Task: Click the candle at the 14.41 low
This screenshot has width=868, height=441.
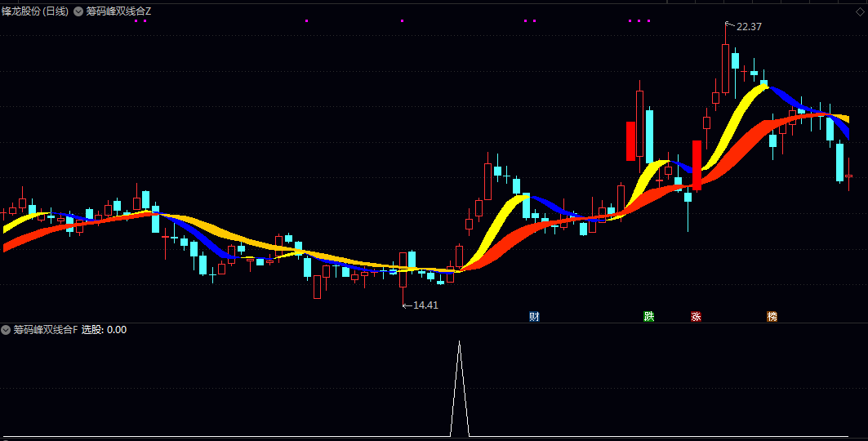Action: pos(403,270)
